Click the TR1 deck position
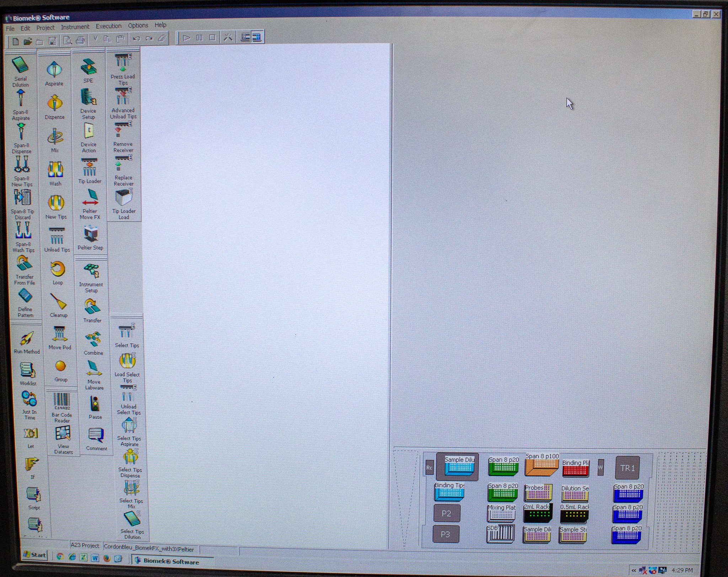Screen dimensions: 728x577 pyautogui.click(x=627, y=468)
